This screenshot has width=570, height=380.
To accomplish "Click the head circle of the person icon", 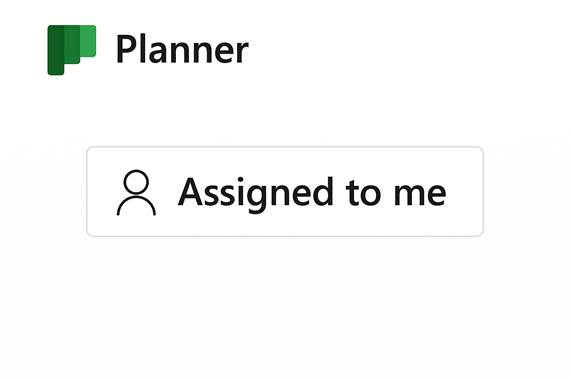I will click(x=136, y=181).
